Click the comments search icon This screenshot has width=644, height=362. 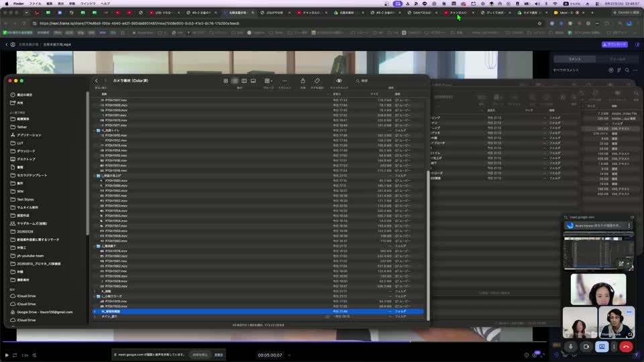(627, 70)
